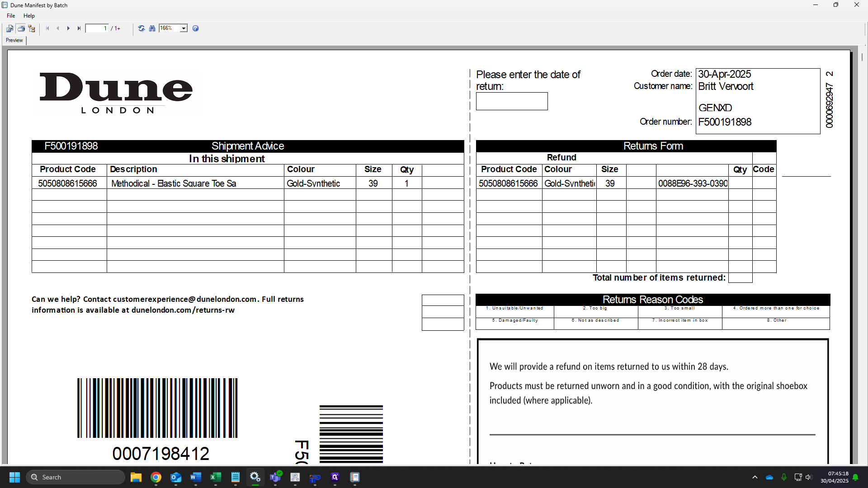
Task: Open Excel from the taskbar
Action: (216, 477)
